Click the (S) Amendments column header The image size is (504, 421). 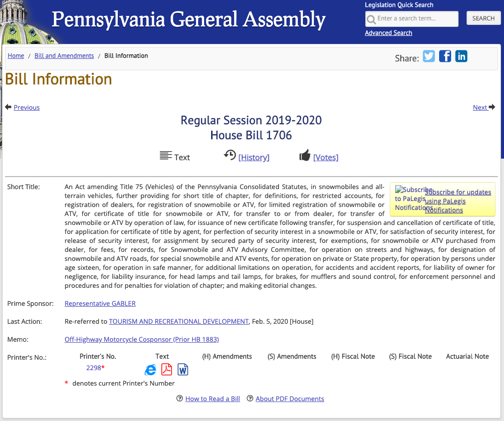tap(292, 356)
